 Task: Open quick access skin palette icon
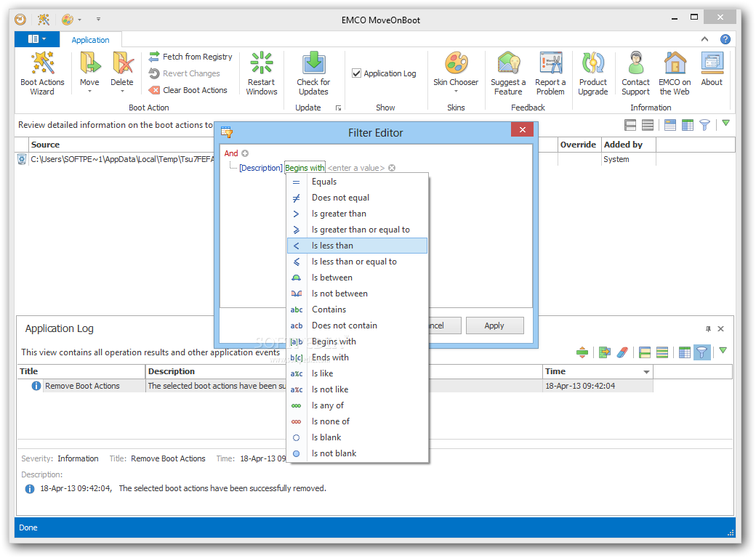tap(68, 20)
